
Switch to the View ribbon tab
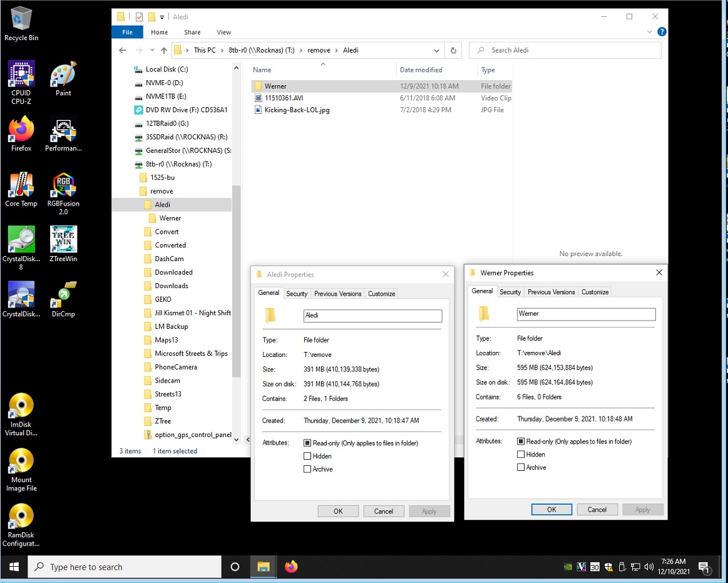(223, 32)
